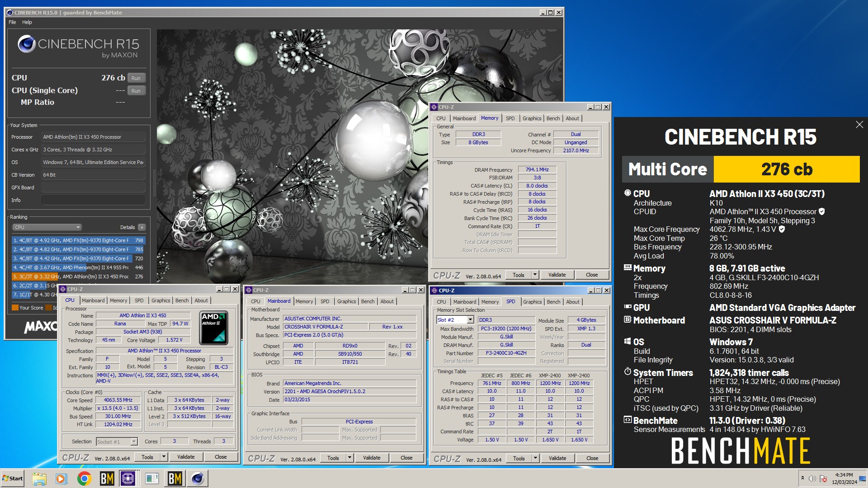Click the AMD Athlon II logo in CPU-Z
This screenshot has width=868, height=488.
tap(213, 327)
